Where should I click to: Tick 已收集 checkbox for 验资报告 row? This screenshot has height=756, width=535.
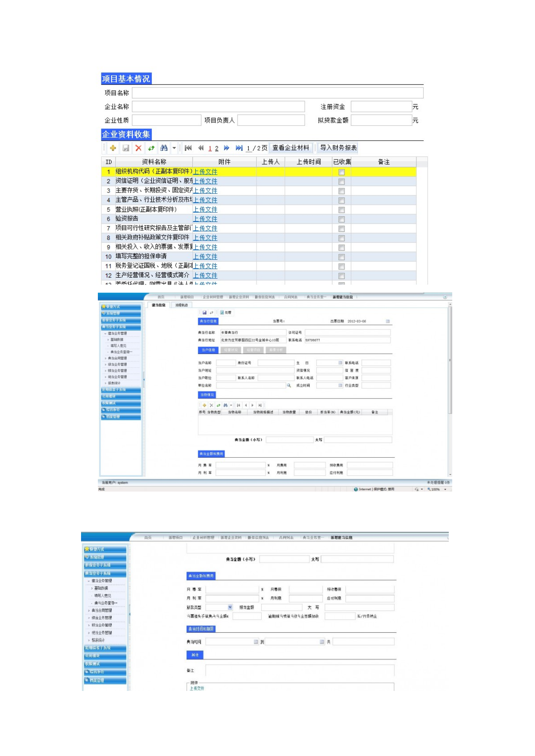point(341,219)
